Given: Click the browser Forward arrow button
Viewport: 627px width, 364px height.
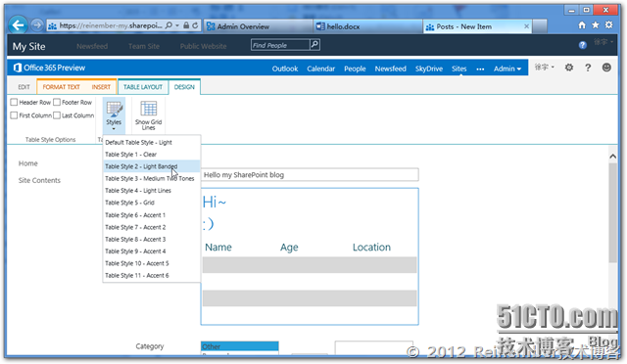Looking at the screenshot, I should pos(37,25).
